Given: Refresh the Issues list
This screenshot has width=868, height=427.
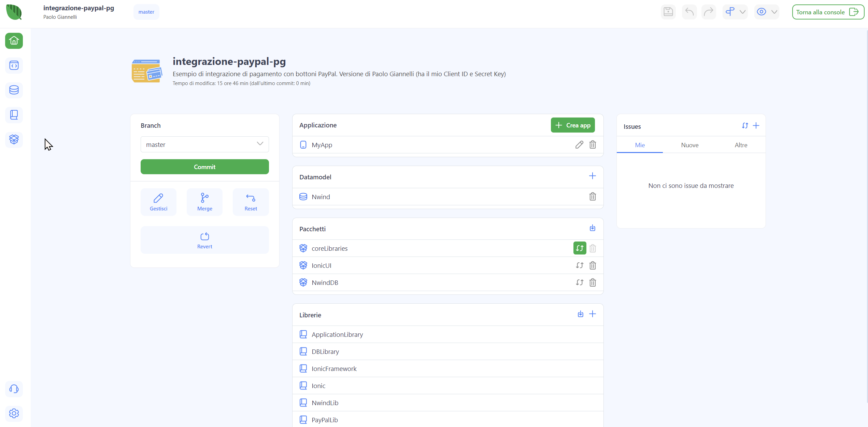Looking at the screenshot, I should pos(745,126).
